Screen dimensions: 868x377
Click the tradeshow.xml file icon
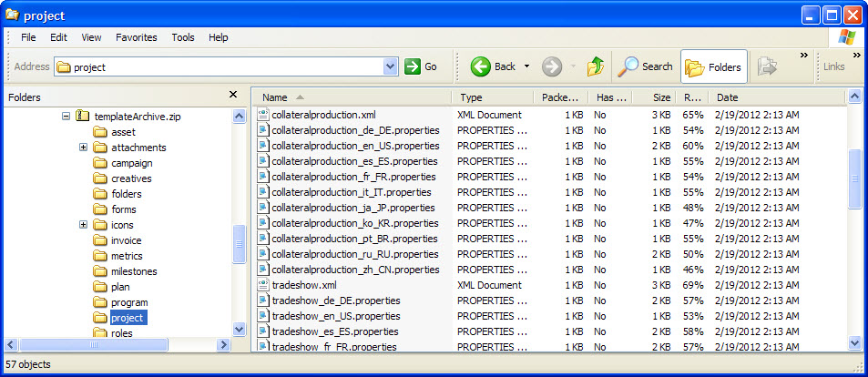click(x=263, y=285)
